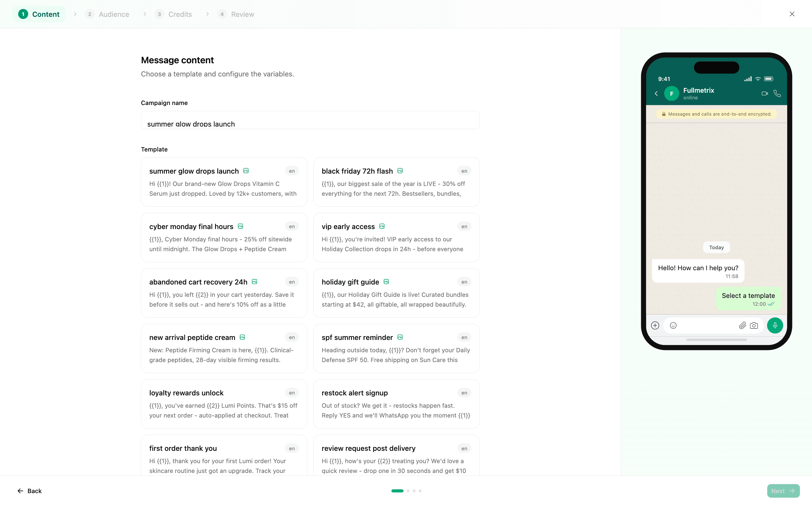812x506 pixels.
Task: Open the Content step tab
Action: coord(39,14)
